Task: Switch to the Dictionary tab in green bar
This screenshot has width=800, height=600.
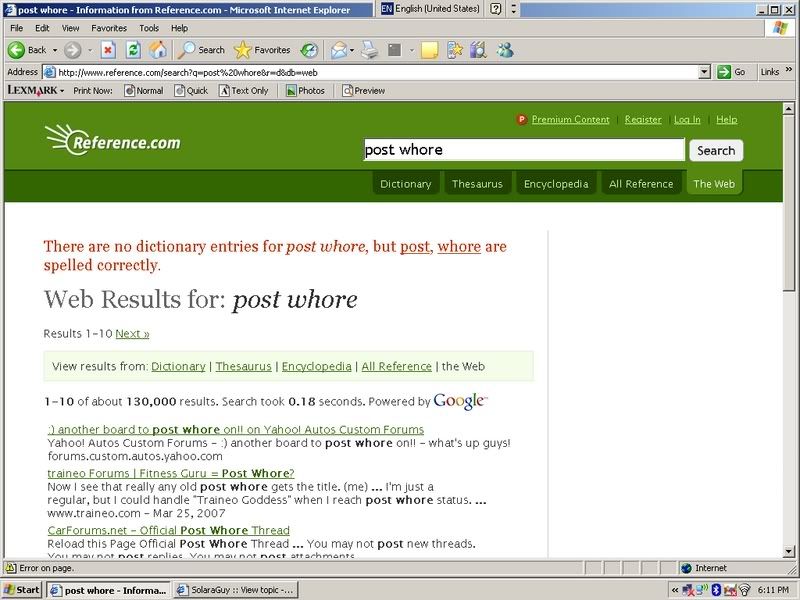Action: click(x=406, y=184)
